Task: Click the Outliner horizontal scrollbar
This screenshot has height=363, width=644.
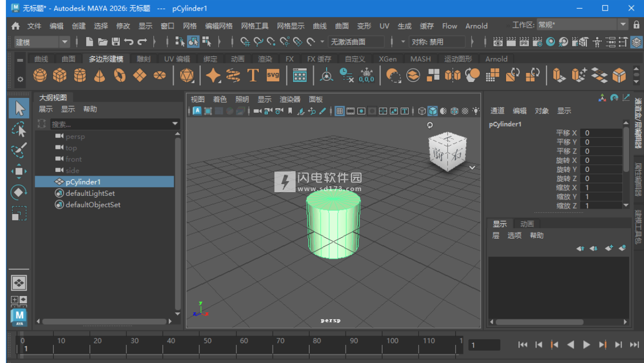Action: [x=104, y=321]
